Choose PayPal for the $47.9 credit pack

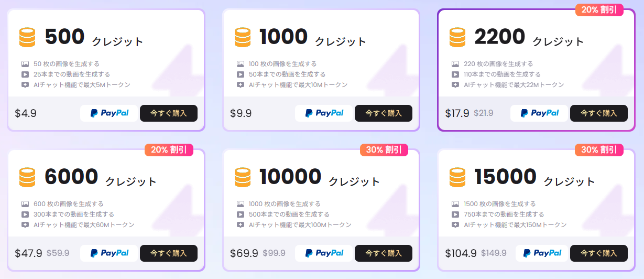coord(109,253)
